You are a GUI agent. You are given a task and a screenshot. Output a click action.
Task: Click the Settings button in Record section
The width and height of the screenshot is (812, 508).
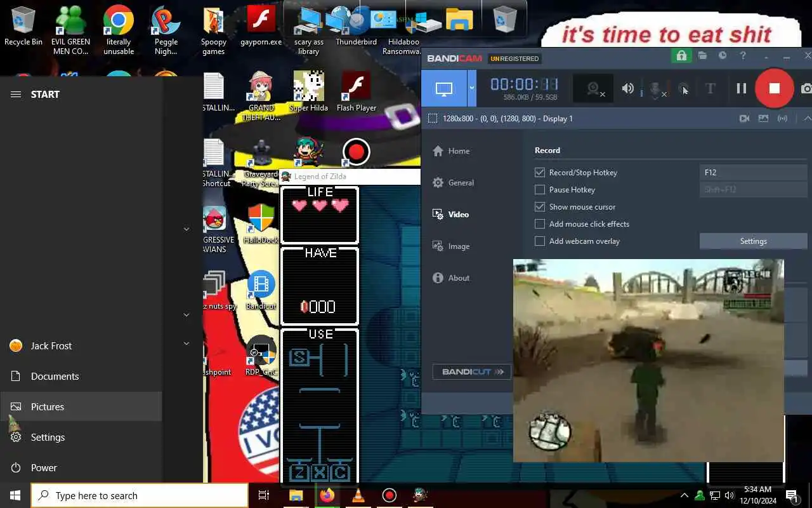coord(753,241)
